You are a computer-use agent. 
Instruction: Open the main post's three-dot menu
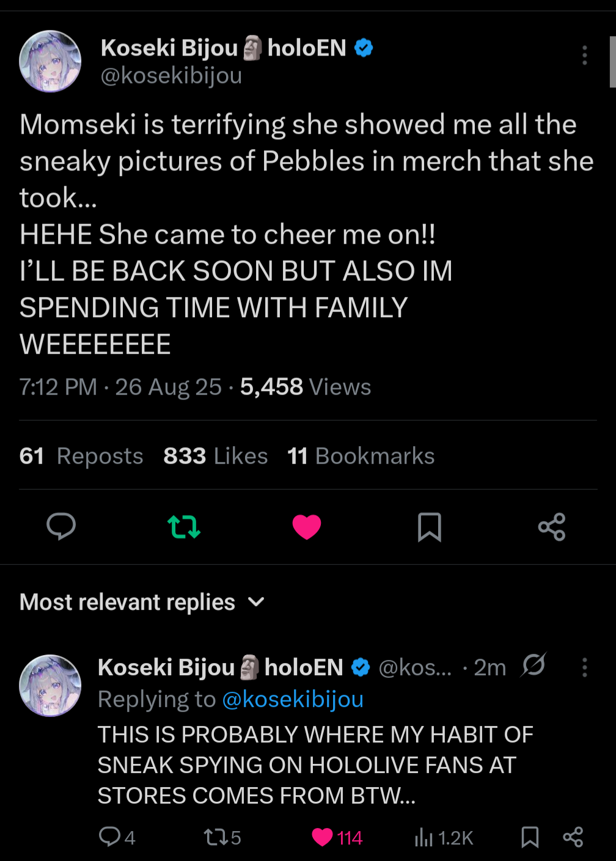[585, 55]
